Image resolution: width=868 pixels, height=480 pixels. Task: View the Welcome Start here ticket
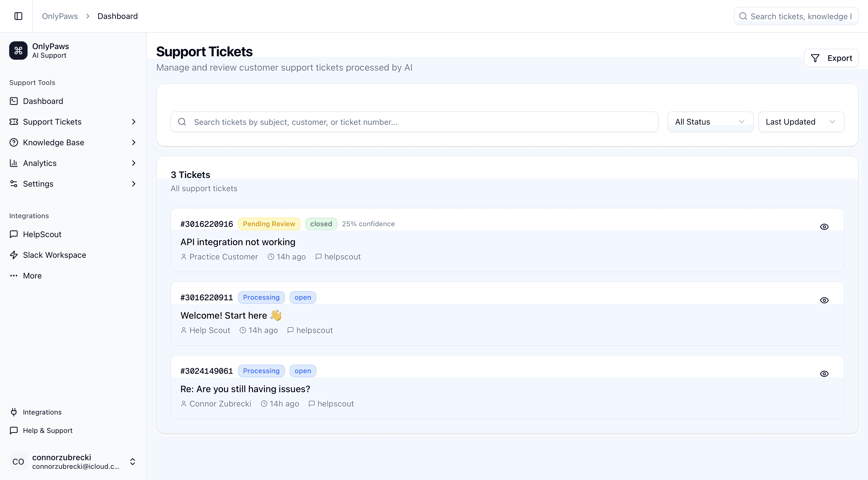(824, 300)
